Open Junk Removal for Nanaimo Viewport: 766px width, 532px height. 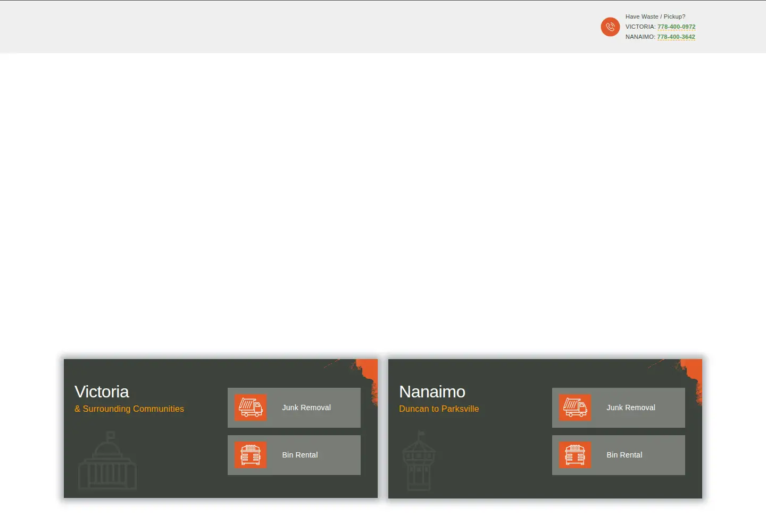click(619, 408)
